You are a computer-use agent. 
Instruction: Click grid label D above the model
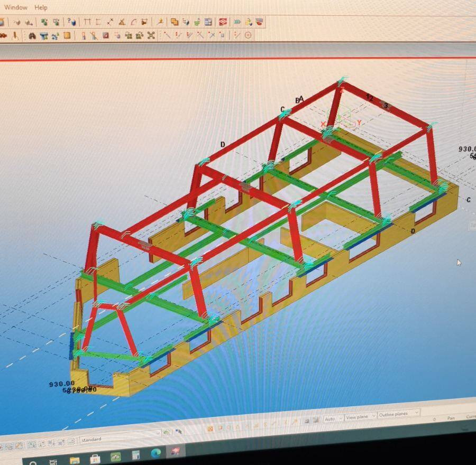(x=223, y=145)
